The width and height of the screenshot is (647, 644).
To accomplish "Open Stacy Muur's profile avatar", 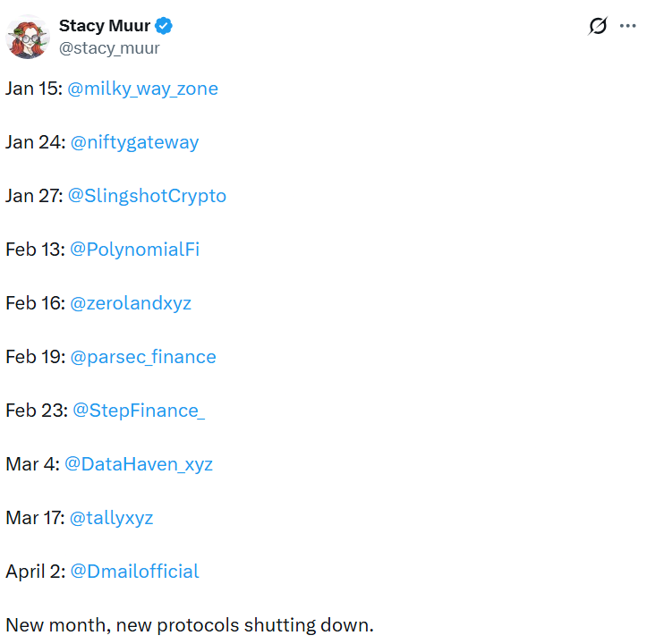I will 27,37.
